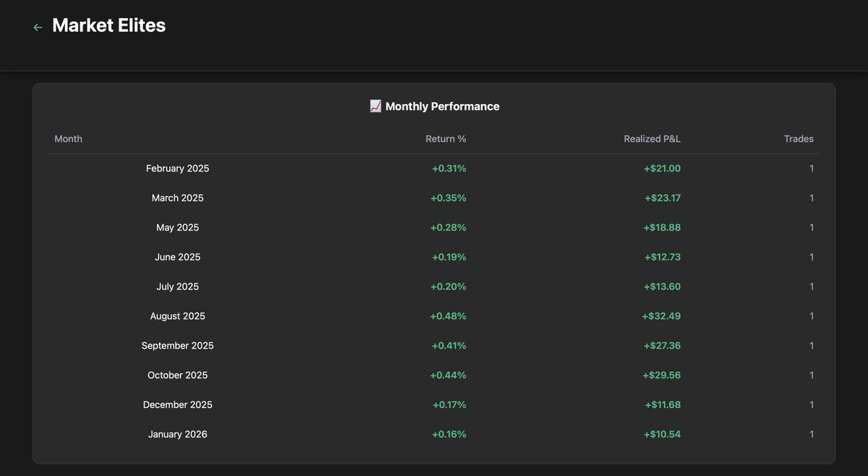The width and height of the screenshot is (868, 476).
Task: Click the +$29.56 P&L for October 2025
Action: [662, 375]
